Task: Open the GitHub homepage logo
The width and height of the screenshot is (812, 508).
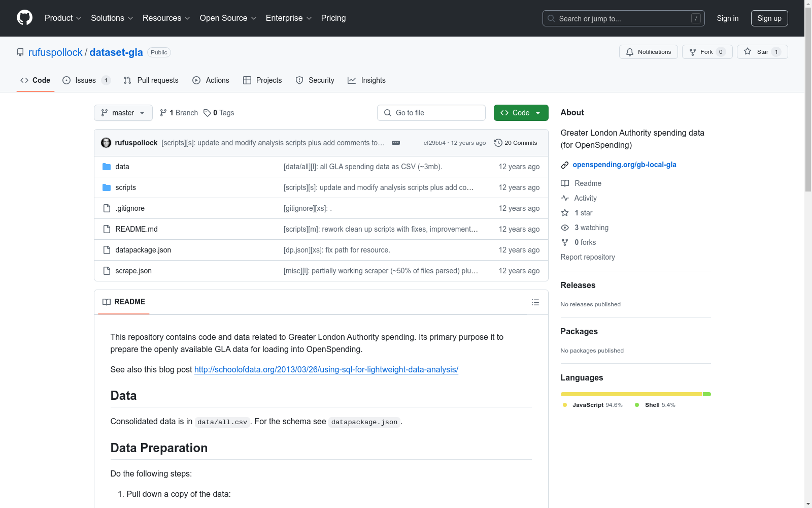Action: coord(24,18)
